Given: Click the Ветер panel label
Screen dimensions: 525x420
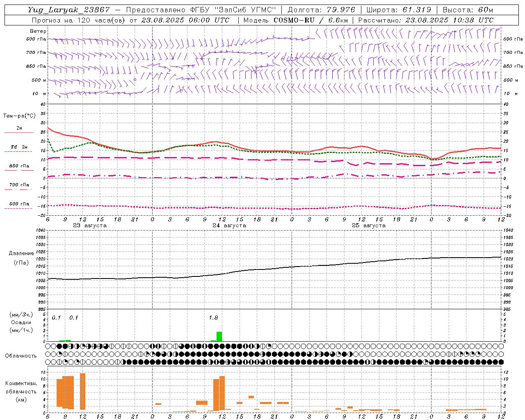Looking at the screenshot, I should (x=38, y=31).
